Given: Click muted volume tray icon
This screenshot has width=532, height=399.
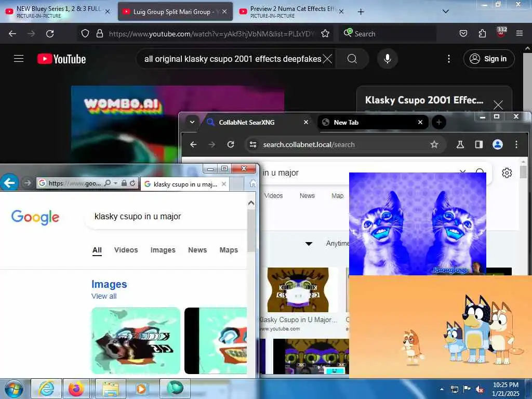Looking at the screenshot, I should tap(480, 390).
